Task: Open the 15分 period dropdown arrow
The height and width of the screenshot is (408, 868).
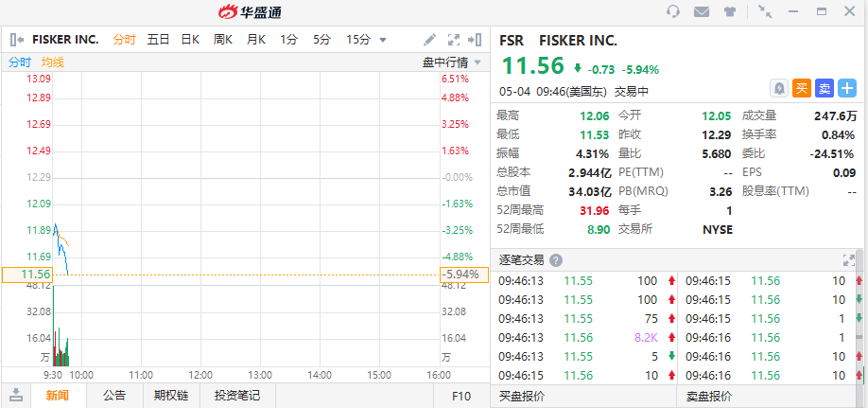Action: click(x=383, y=40)
